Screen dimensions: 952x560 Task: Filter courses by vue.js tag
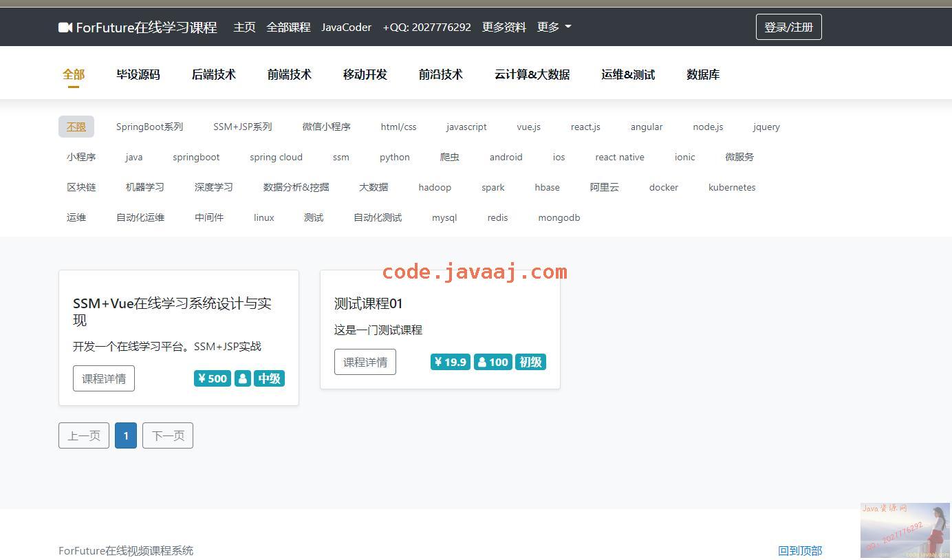point(528,127)
